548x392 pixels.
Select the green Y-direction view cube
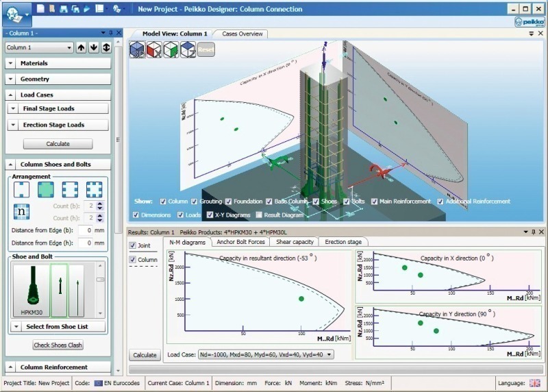click(171, 49)
